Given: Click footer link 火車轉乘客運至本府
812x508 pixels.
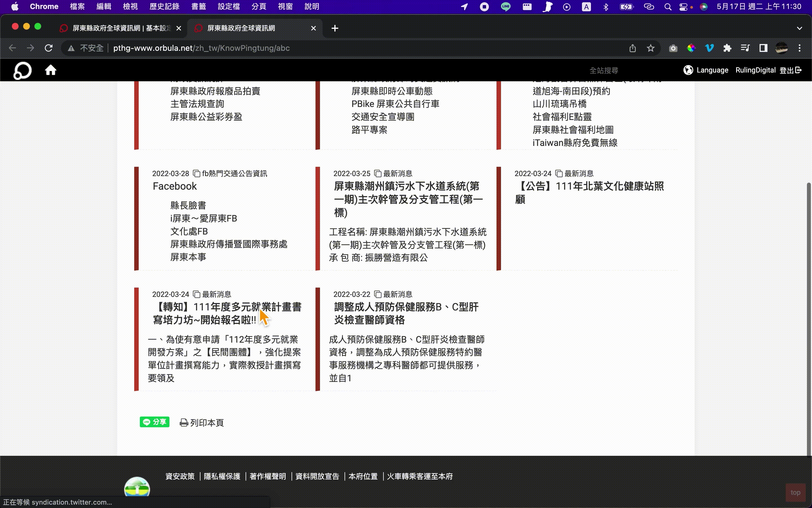Looking at the screenshot, I should (420, 476).
